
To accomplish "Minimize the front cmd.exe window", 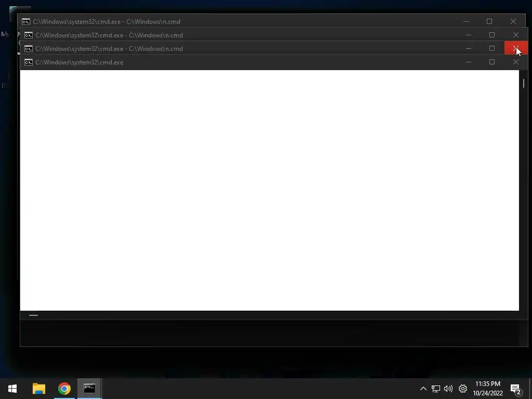I will (x=469, y=62).
